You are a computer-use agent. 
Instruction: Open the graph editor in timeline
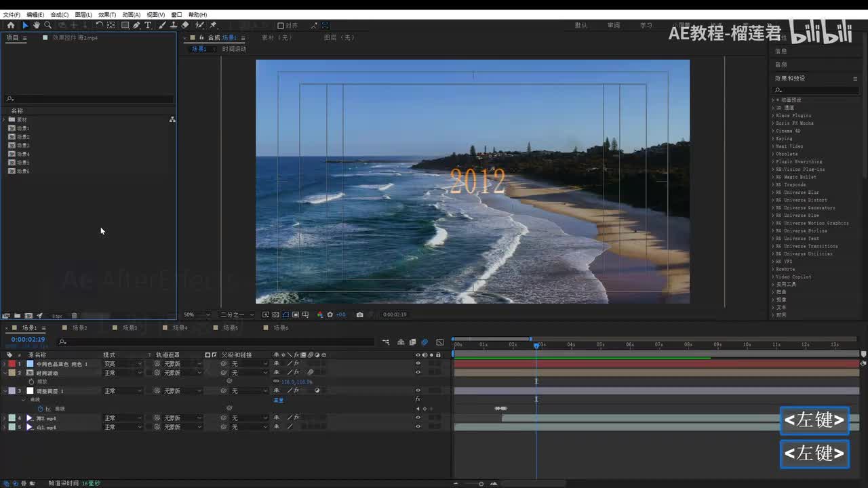coord(440,342)
